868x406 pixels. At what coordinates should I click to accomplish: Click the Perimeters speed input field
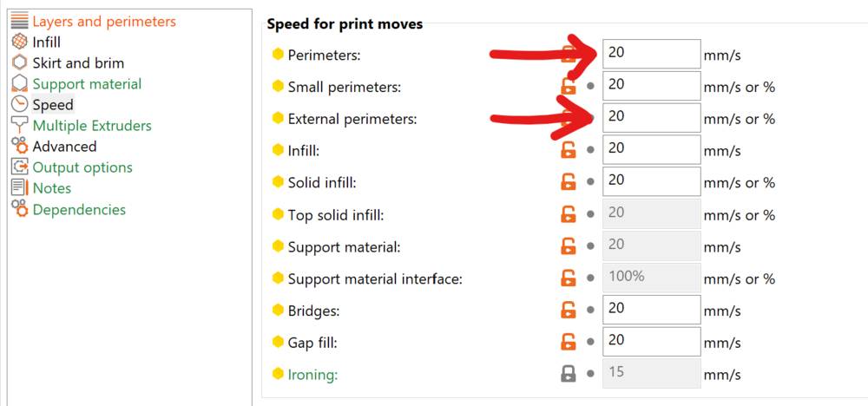coord(651,54)
